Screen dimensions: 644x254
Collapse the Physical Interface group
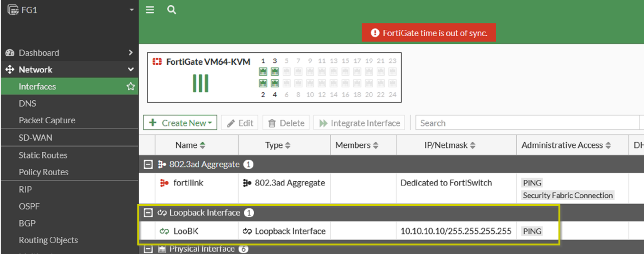[x=148, y=249]
